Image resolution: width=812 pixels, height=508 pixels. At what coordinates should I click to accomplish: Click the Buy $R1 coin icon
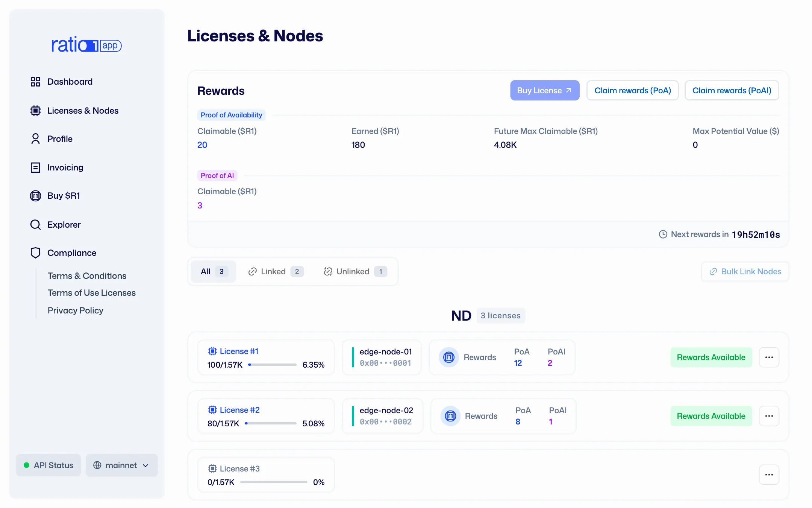(x=35, y=196)
